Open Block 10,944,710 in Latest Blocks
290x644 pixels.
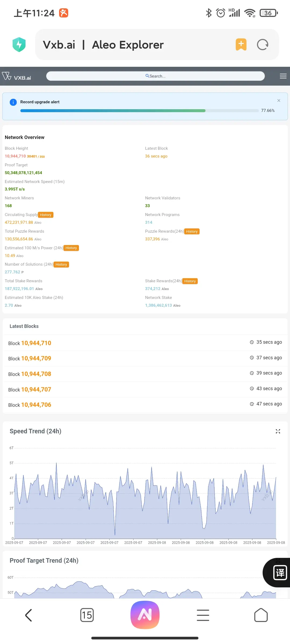[x=36, y=343]
